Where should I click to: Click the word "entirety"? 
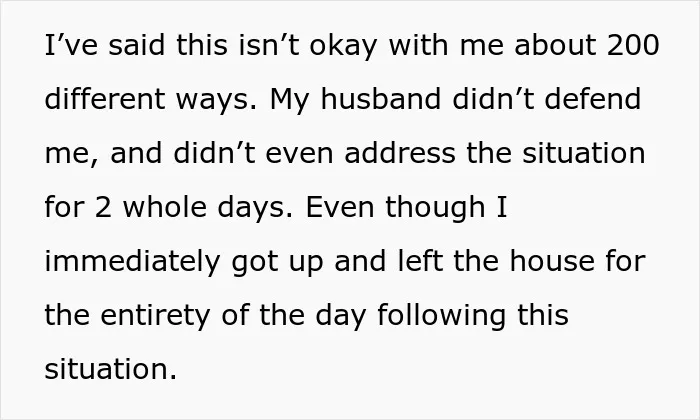click(155, 317)
